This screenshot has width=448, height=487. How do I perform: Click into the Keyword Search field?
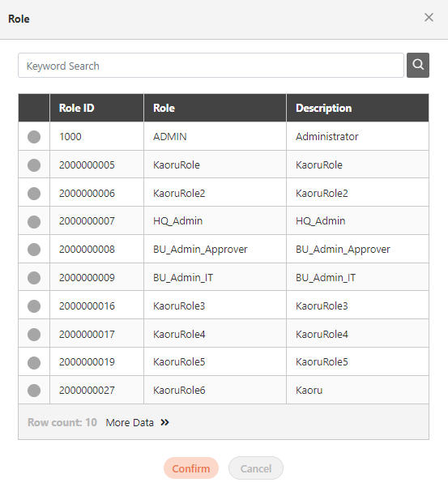tap(211, 65)
